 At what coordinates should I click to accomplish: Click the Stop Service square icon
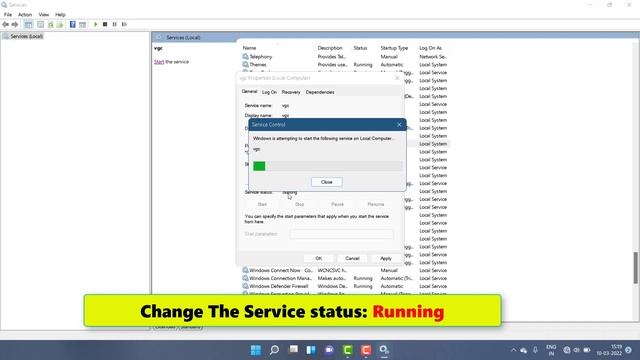105,24
